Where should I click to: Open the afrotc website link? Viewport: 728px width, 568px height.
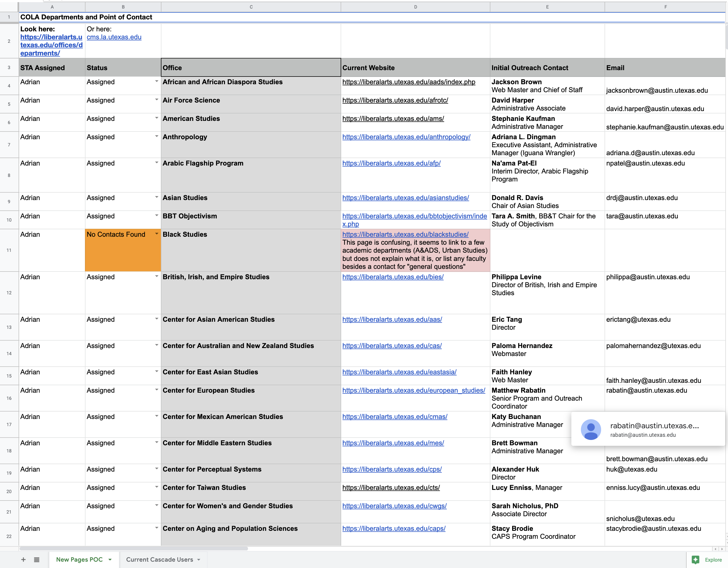[x=395, y=100]
